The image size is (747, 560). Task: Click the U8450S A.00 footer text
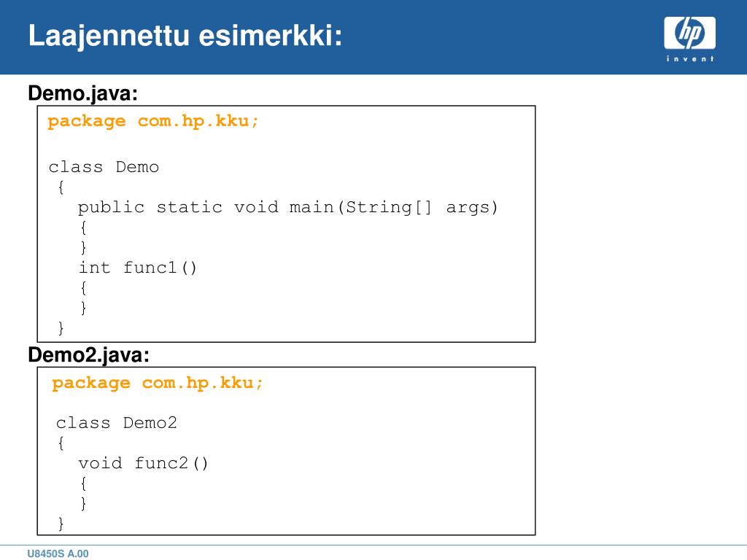click(x=58, y=553)
